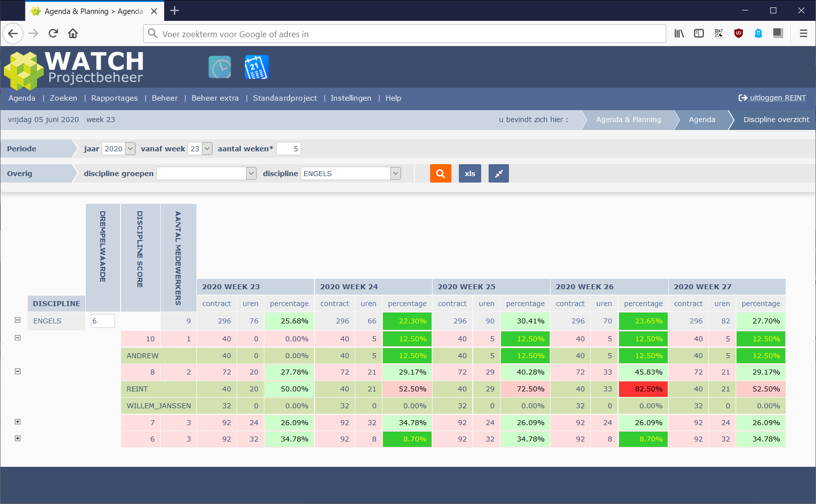This screenshot has width=816, height=504.
Task: Click the AANTAL MEDEWERKERS column header
Action: click(178, 258)
